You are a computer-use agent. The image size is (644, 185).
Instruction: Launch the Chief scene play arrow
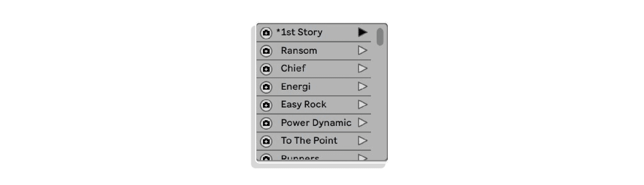coord(363,68)
